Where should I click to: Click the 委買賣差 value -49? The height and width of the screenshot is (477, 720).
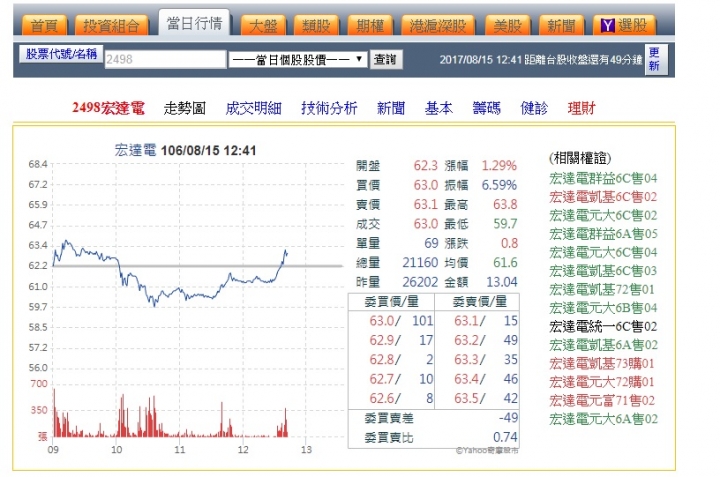click(x=508, y=418)
